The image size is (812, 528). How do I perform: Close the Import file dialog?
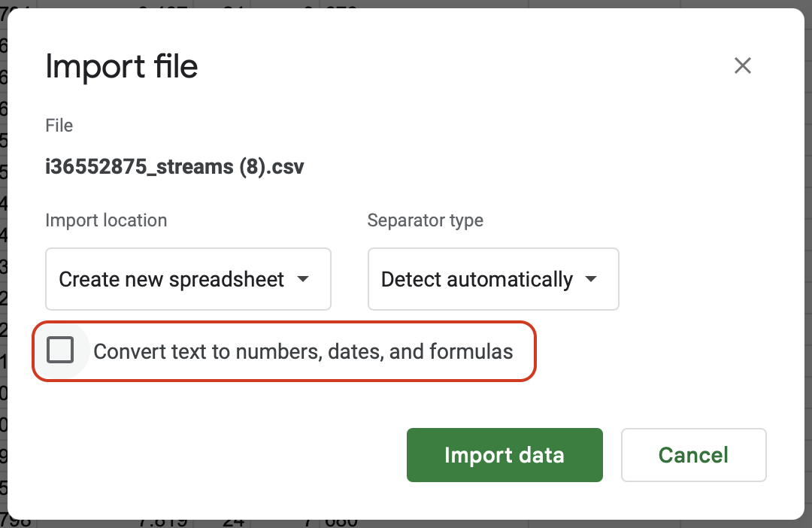click(x=743, y=66)
